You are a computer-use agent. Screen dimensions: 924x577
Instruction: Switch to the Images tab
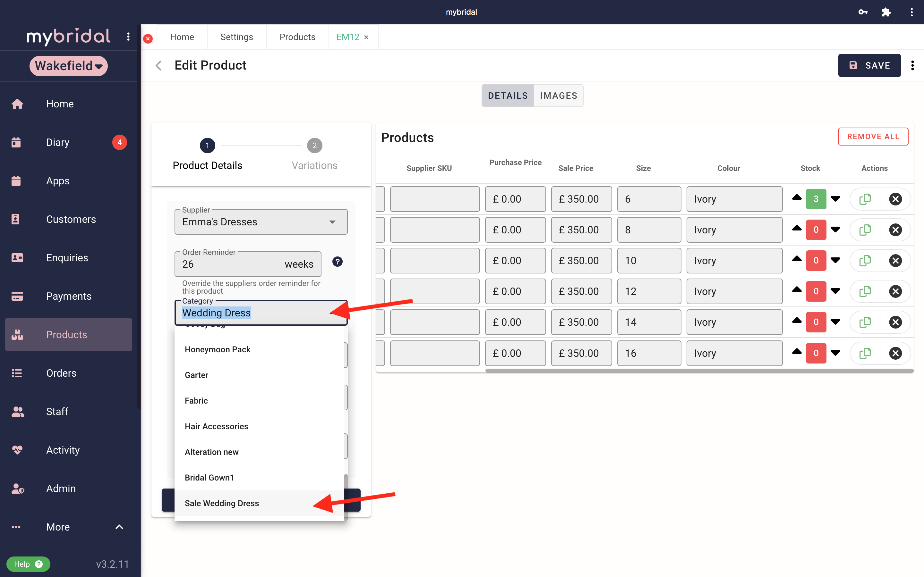point(558,96)
